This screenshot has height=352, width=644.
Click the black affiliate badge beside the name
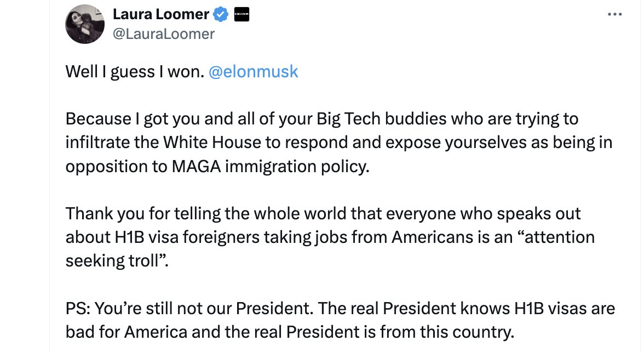242,14
